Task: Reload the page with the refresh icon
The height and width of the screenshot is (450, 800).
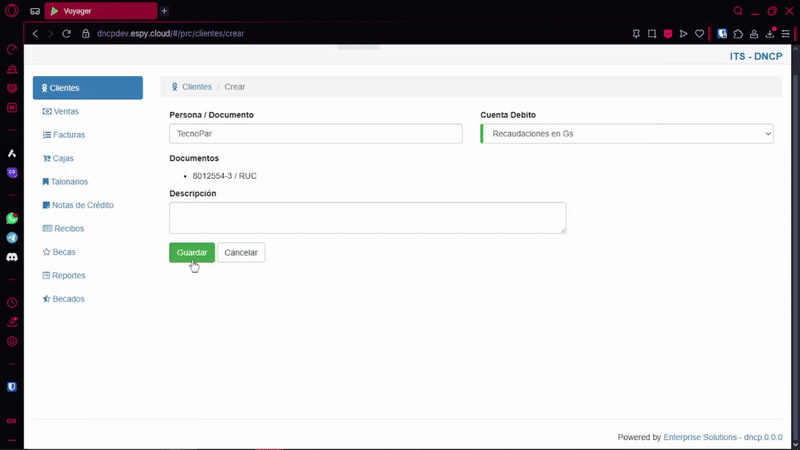Action: [x=67, y=33]
